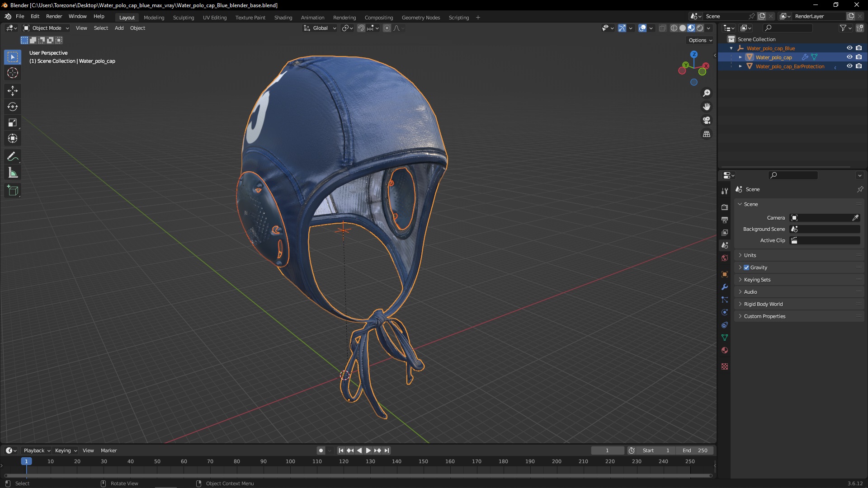Open the Output properties tab
Image resolution: width=868 pixels, height=488 pixels.
pyautogui.click(x=725, y=220)
